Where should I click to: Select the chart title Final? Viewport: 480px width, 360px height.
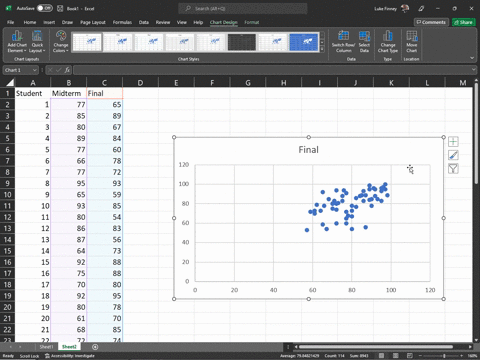(x=308, y=150)
